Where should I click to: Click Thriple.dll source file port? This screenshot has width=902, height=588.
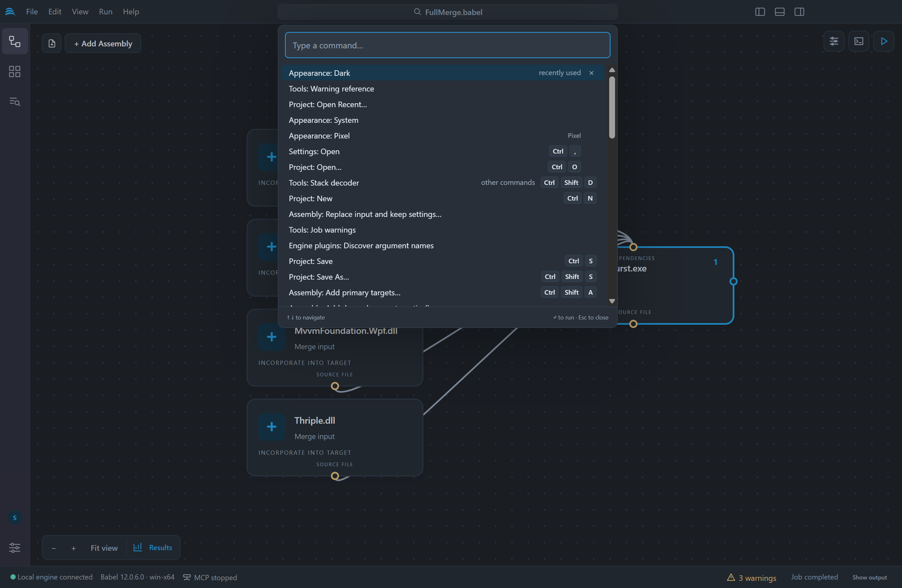pos(335,476)
